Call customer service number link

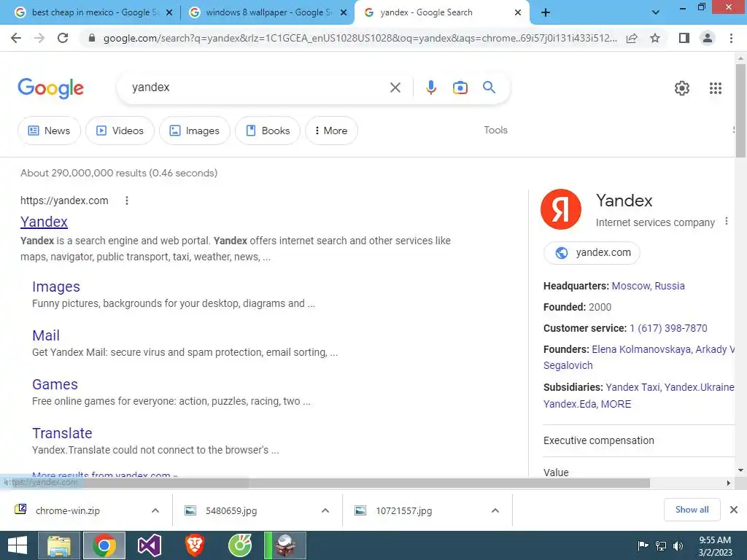click(x=668, y=328)
